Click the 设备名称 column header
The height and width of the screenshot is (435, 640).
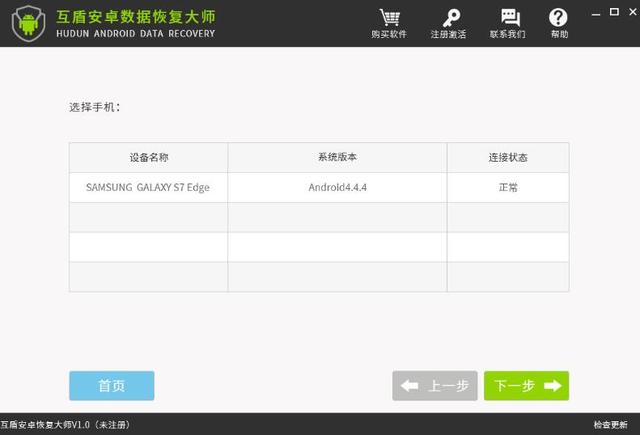point(149,158)
